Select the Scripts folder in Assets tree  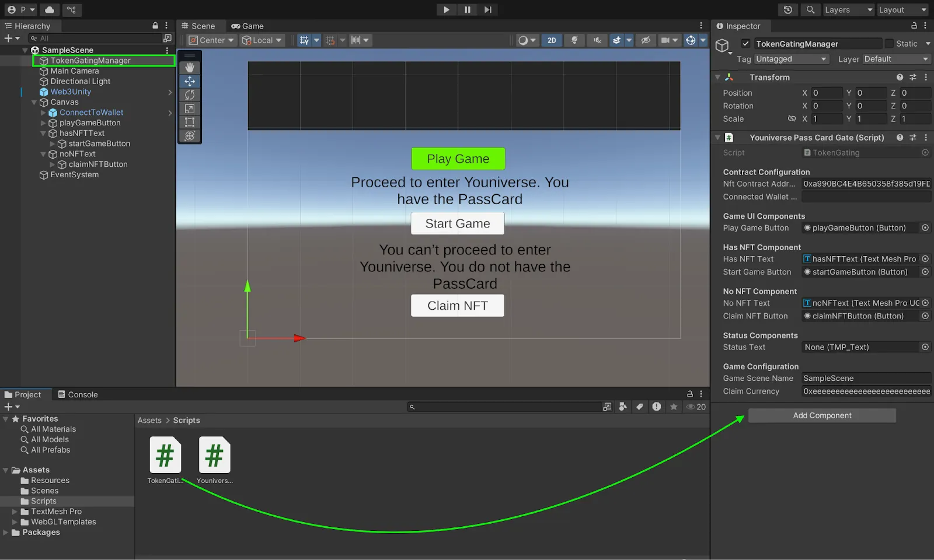point(44,501)
